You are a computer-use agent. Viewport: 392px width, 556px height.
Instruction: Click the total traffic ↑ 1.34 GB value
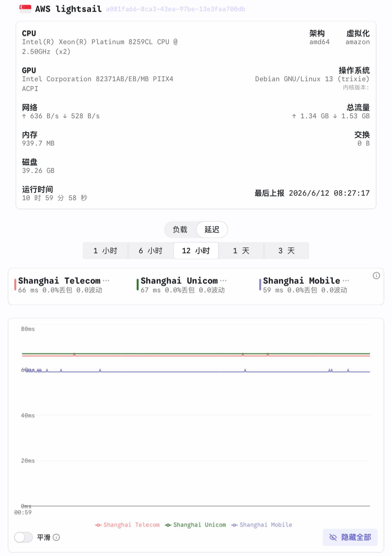[x=310, y=116]
